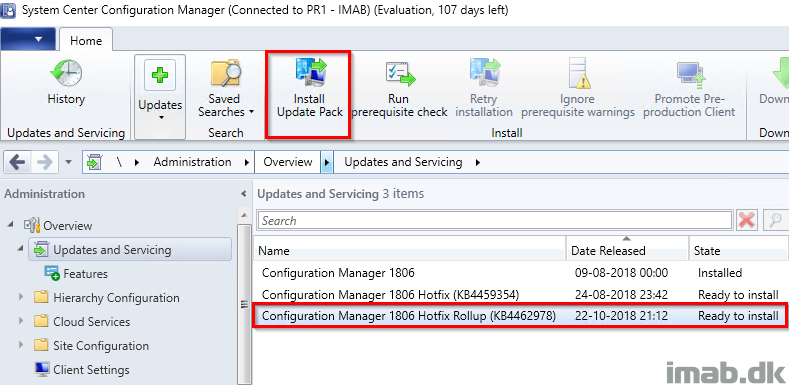Image resolution: width=789 pixels, height=385 pixels.
Task: Clear search with the red X button
Action: point(747,220)
